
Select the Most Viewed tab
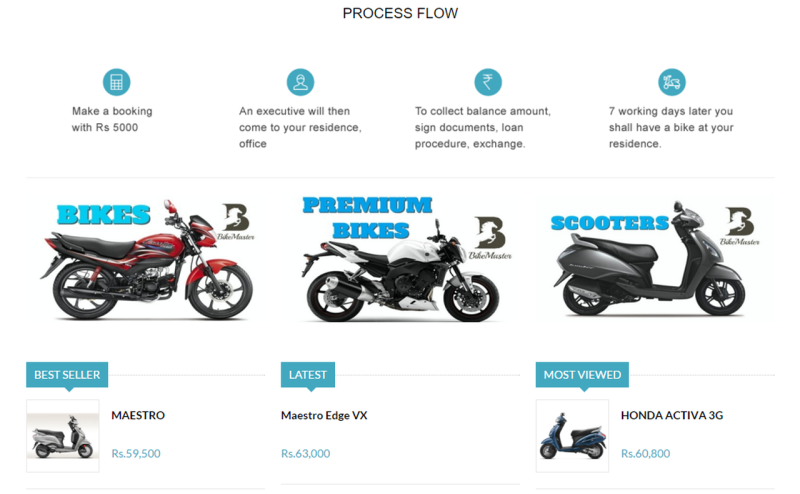[x=582, y=375]
